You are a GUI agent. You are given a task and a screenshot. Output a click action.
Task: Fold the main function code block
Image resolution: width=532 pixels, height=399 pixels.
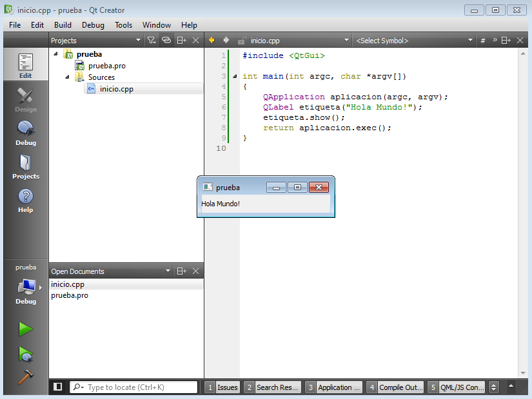(x=235, y=76)
